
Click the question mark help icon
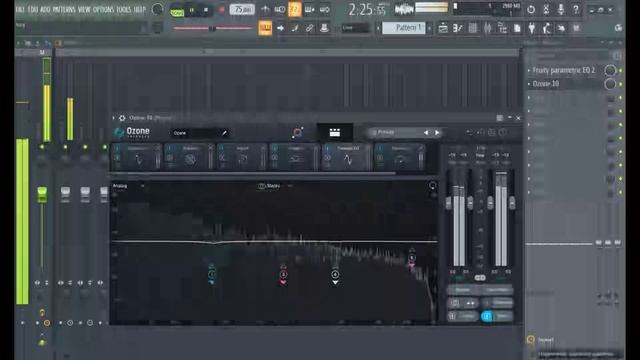tap(576, 9)
